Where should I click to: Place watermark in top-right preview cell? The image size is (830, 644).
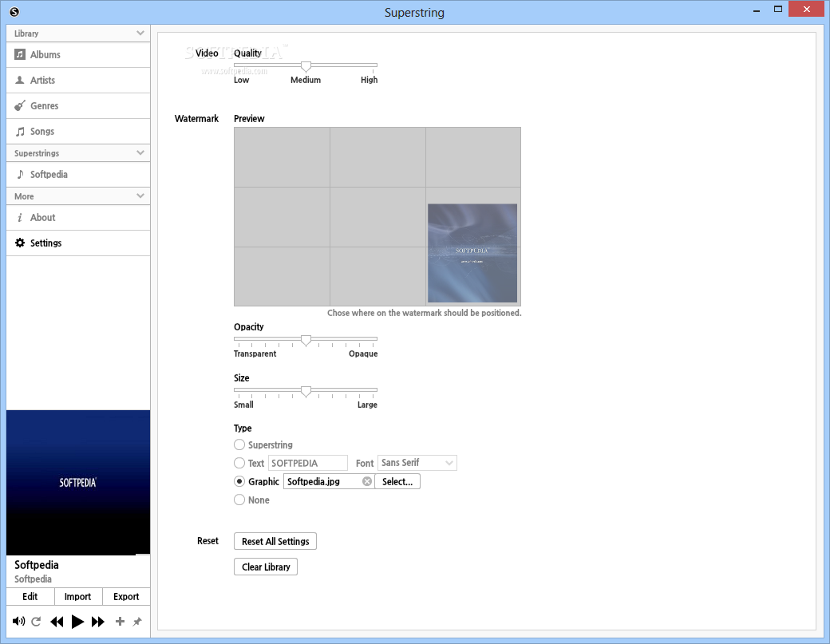tap(473, 157)
